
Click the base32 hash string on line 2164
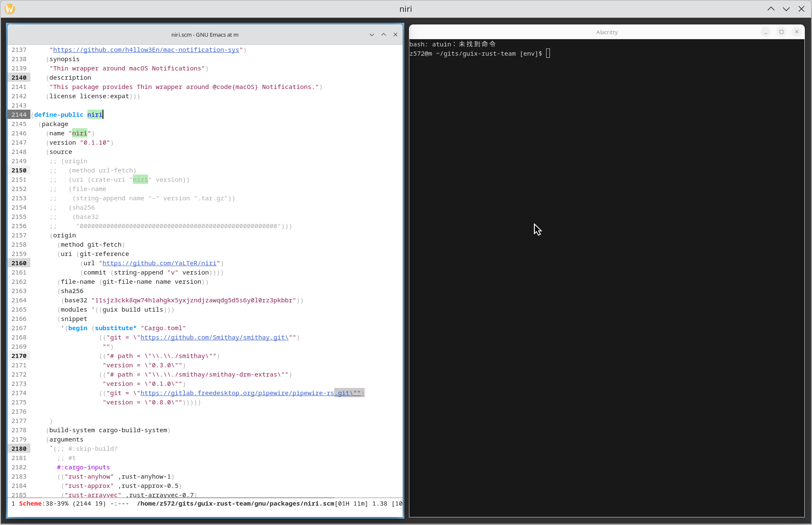pos(194,300)
